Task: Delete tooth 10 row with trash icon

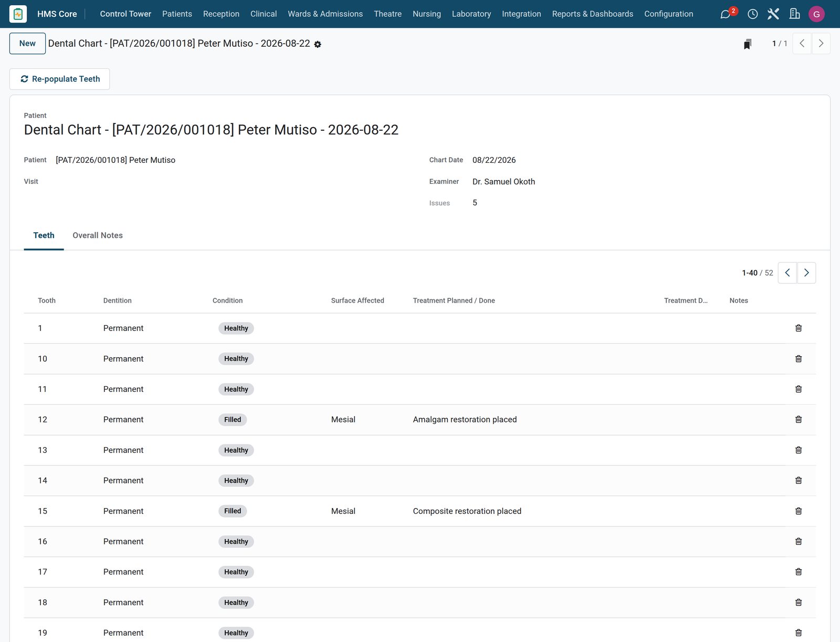Action: 799,359
